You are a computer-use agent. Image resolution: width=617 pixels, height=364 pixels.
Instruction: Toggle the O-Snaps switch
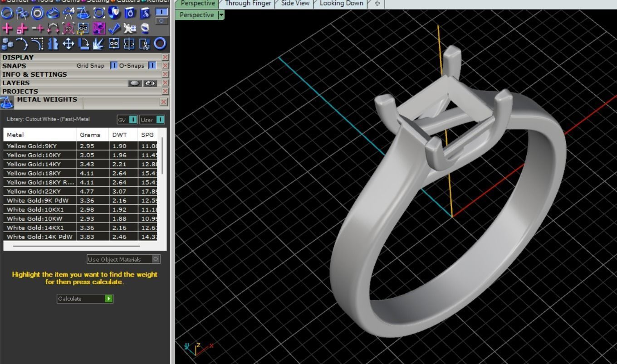click(x=152, y=66)
